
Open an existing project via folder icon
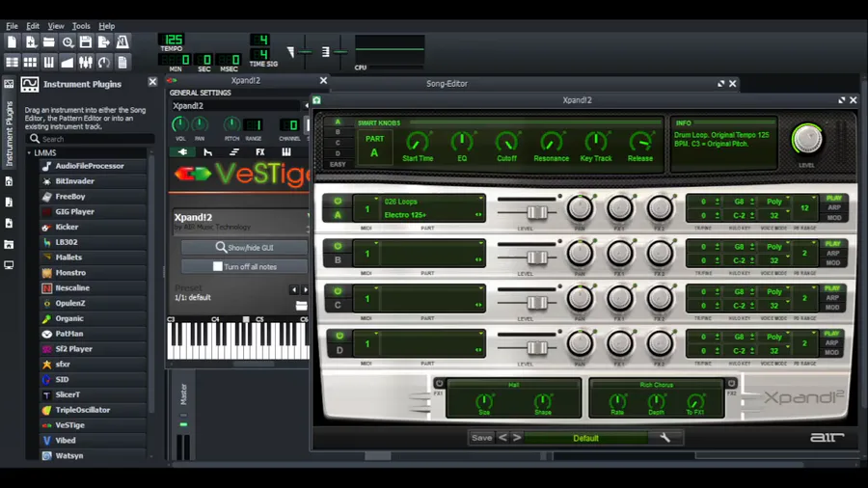pyautogui.click(x=49, y=42)
